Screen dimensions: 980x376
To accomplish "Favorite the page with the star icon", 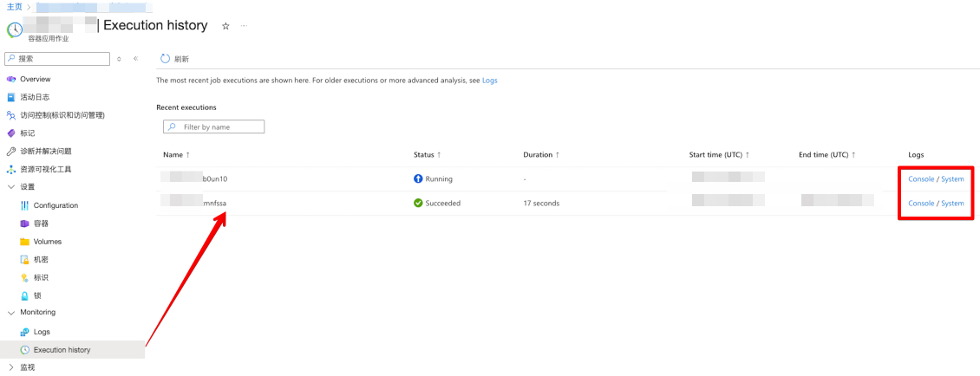I will [x=225, y=26].
